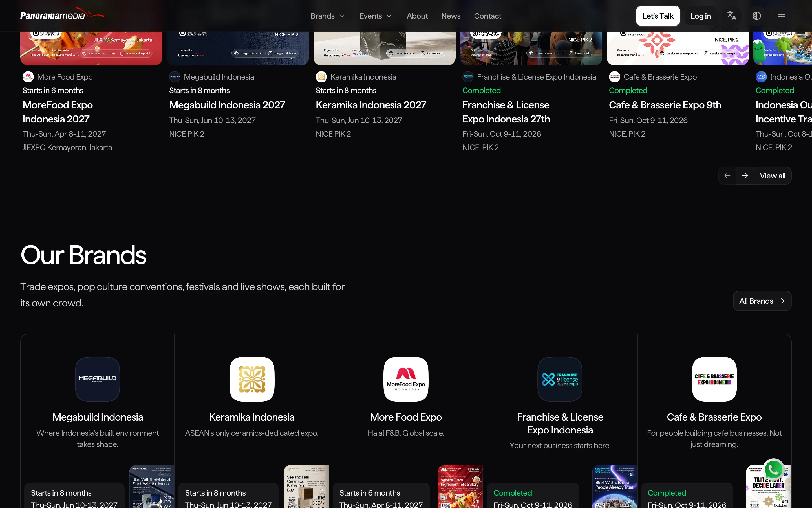Go to the About page
The width and height of the screenshot is (812, 508).
[x=417, y=16]
